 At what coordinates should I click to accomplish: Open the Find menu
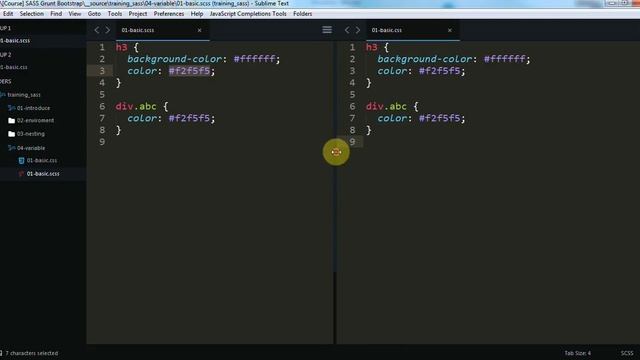point(56,13)
